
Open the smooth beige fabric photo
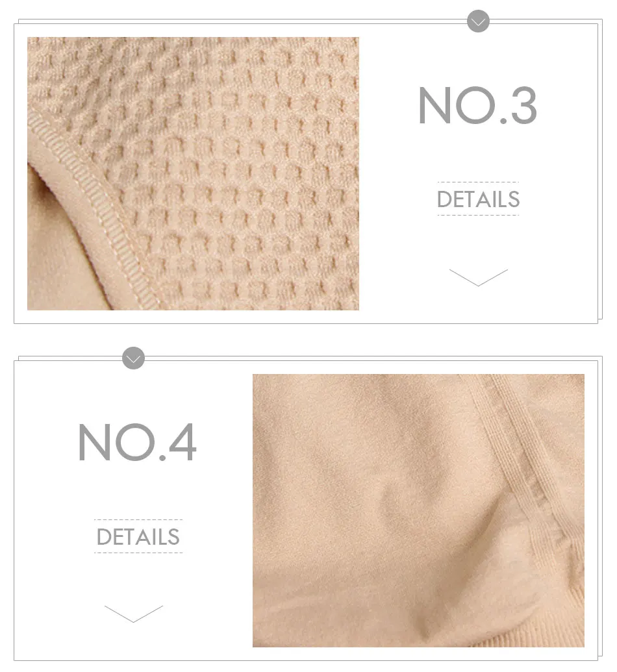418,510
